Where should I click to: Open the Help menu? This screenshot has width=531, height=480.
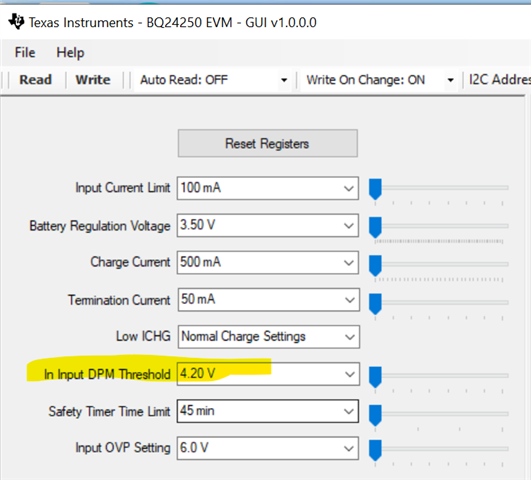tap(70, 53)
